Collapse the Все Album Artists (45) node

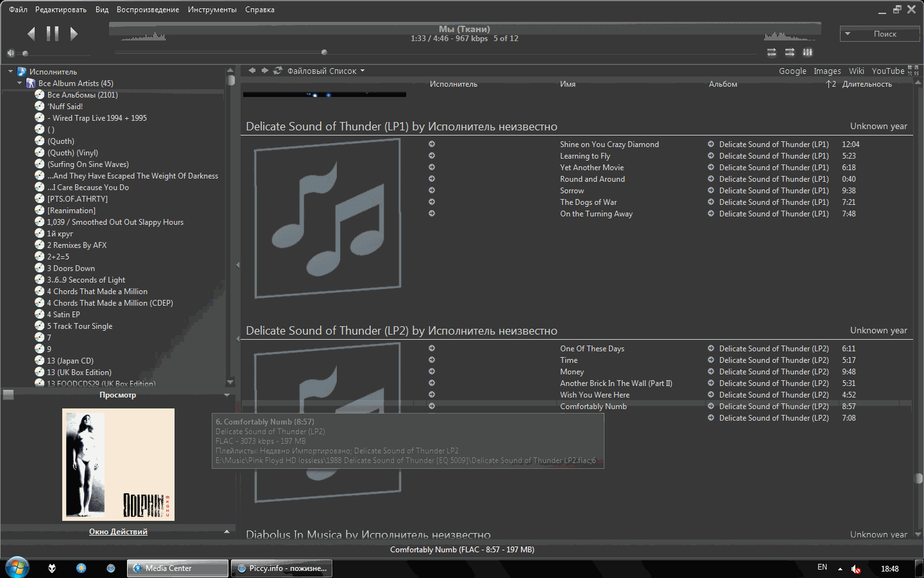19,83
